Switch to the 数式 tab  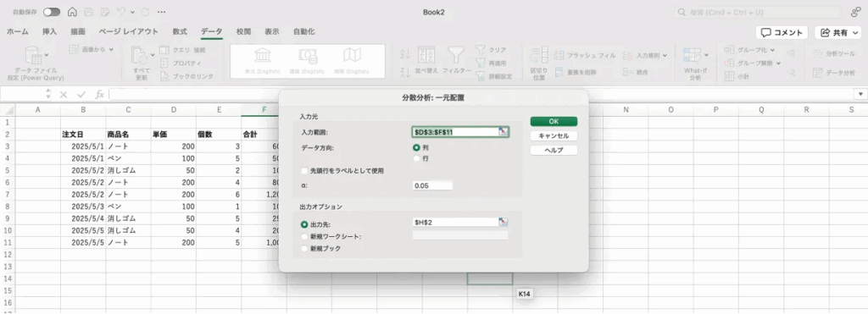180,31
